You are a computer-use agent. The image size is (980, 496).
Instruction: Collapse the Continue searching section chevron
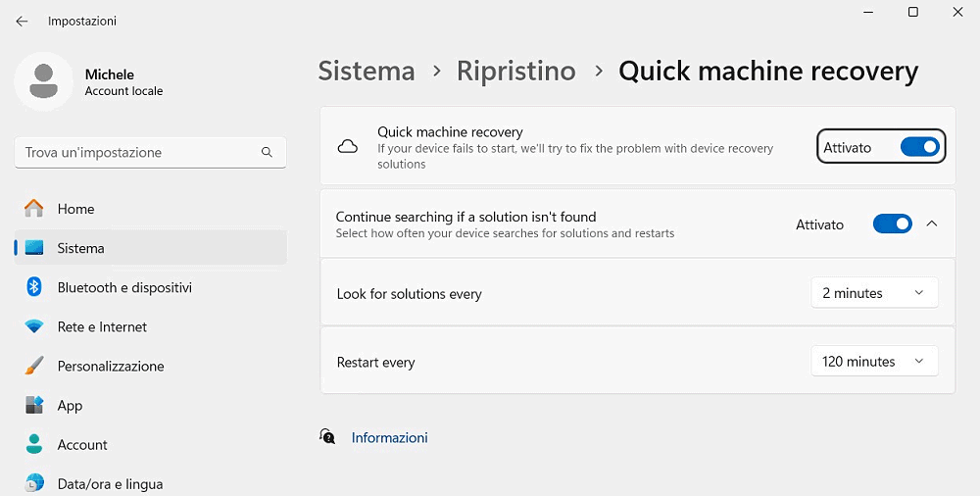click(x=932, y=224)
